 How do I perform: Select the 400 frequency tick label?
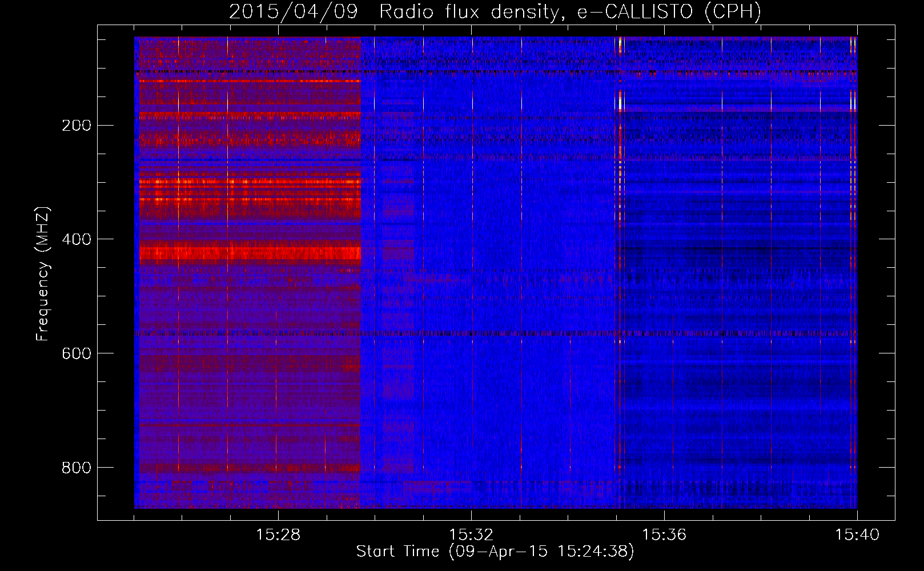(77, 239)
